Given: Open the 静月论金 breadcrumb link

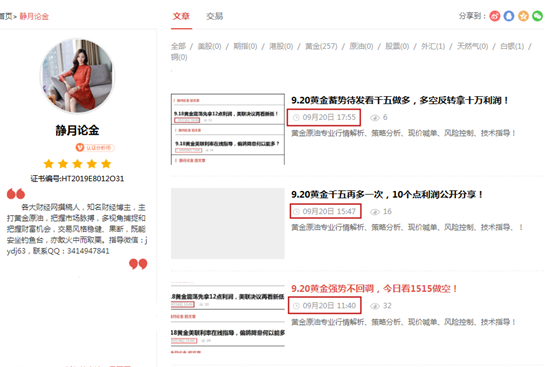Looking at the screenshot, I should (34, 16).
